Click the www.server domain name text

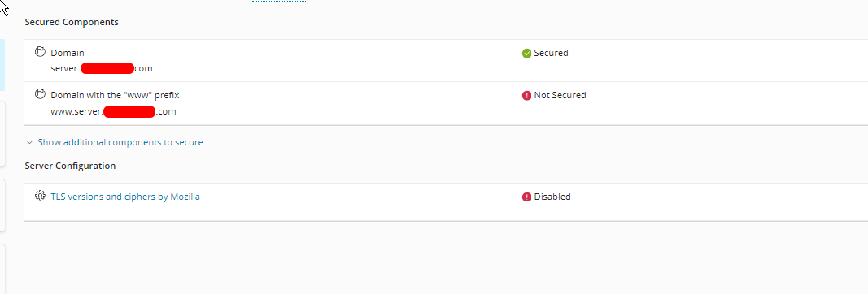pos(113,111)
